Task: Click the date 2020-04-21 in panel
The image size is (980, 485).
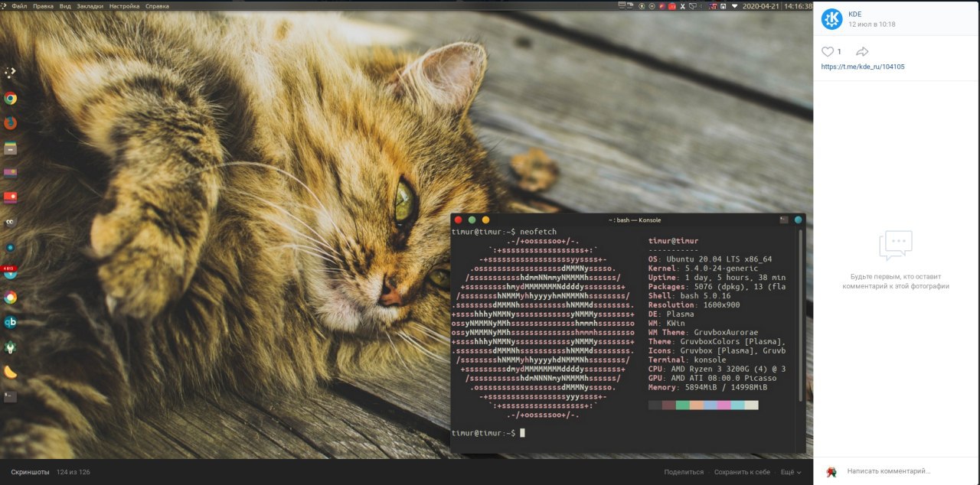Action: click(760, 6)
